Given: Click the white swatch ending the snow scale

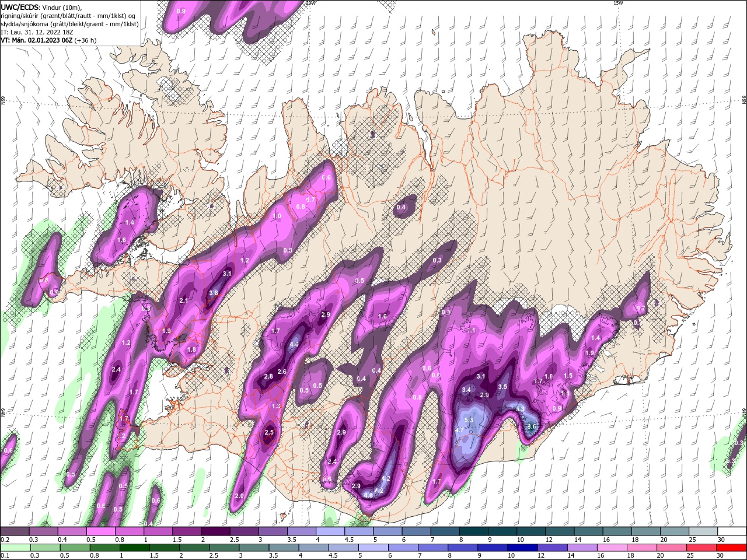Looking at the screenshot, I should [732, 531].
